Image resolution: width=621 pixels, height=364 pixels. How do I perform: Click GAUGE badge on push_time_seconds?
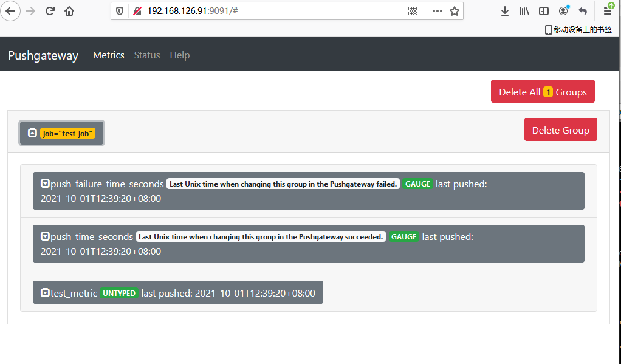pos(403,237)
